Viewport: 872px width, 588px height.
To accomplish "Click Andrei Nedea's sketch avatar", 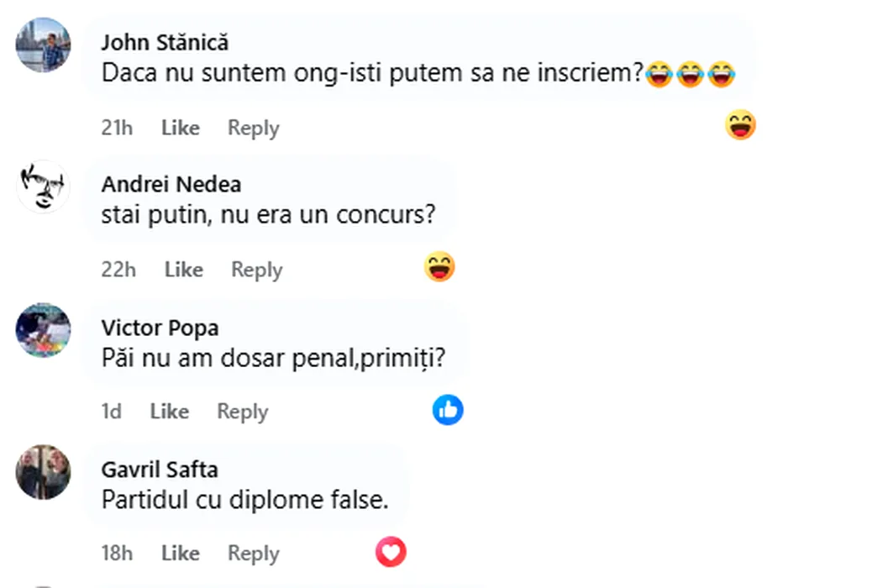I will pyautogui.click(x=43, y=186).
